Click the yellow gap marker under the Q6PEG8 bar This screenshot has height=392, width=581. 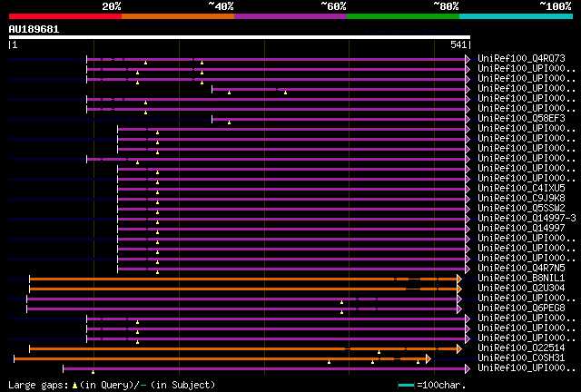(x=341, y=313)
